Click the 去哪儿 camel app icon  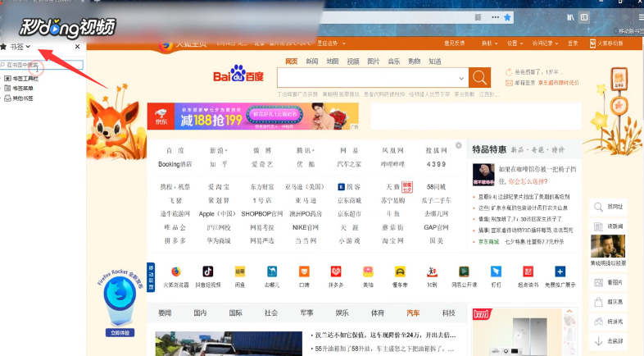click(x=272, y=272)
